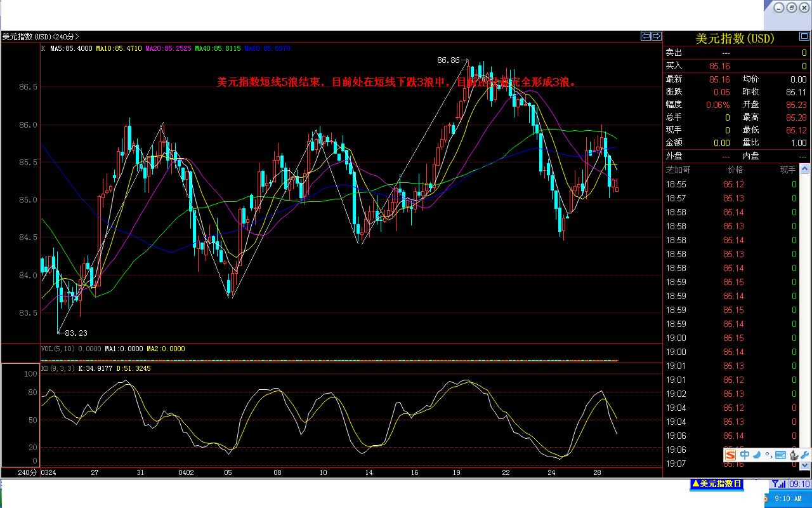
Task: Click the 86.86 high price marker
Action: [x=449, y=60]
